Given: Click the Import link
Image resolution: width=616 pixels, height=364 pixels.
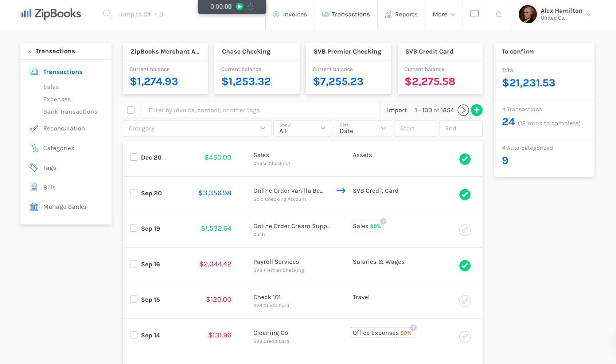Looking at the screenshot, I should (x=397, y=110).
